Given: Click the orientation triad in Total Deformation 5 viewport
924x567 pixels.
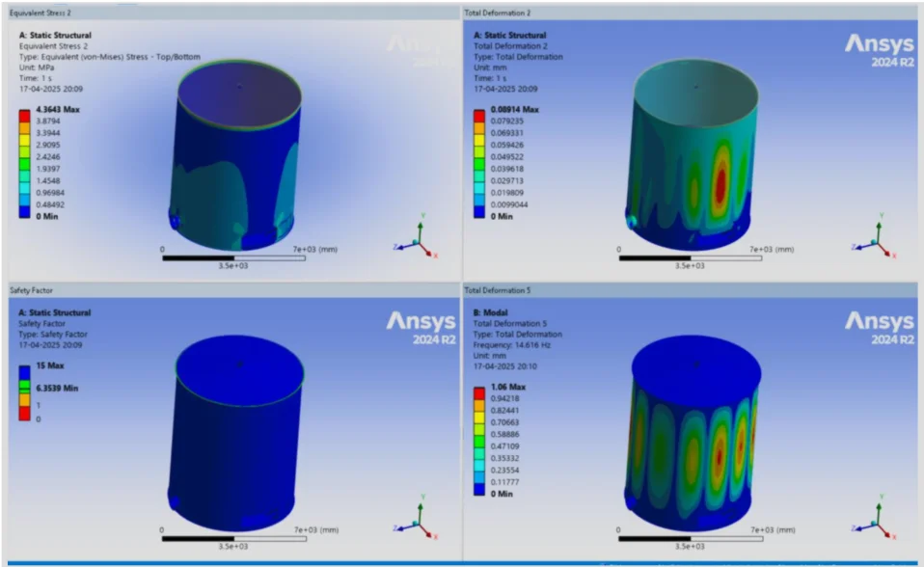Looking at the screenshot, I should [x=875, y=518].
